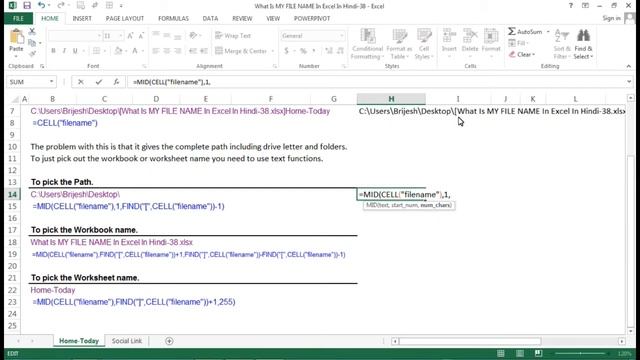The width and height of the screenshot is (640, 360).
Task: Apply percent style
Action: point(303,51)
